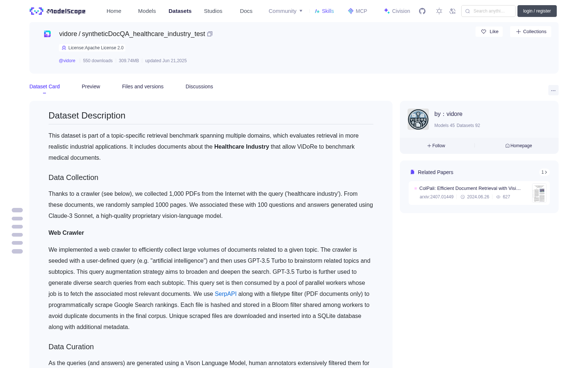Navigate to Studios
Screen dimensions: 588x368
(213, 11)
